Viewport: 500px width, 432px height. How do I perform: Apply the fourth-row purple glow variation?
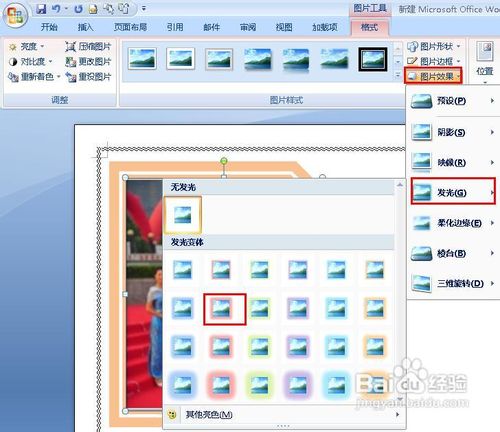(x=298, y=385)
